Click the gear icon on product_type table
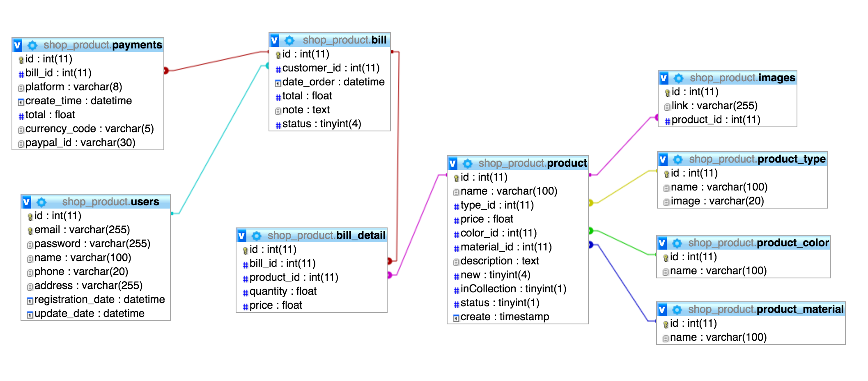868x381 pixels. [678, 159]
